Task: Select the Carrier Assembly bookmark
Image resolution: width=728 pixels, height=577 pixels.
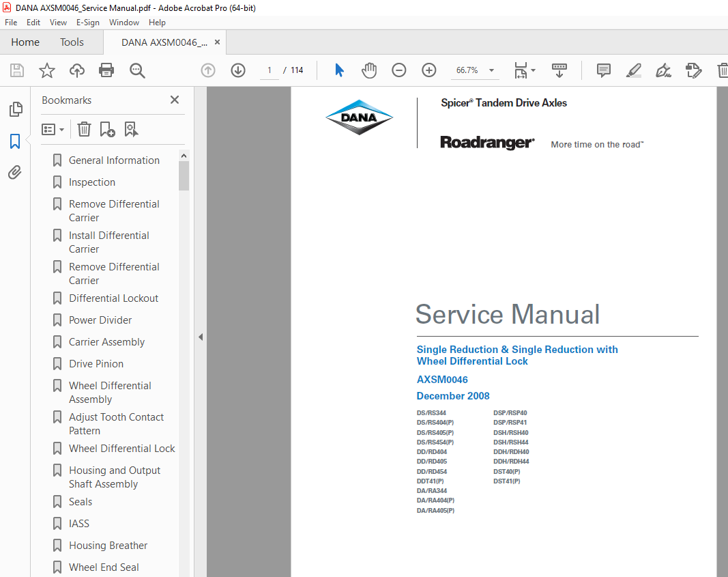Action: pyautogui.click(x=106, y=342)
